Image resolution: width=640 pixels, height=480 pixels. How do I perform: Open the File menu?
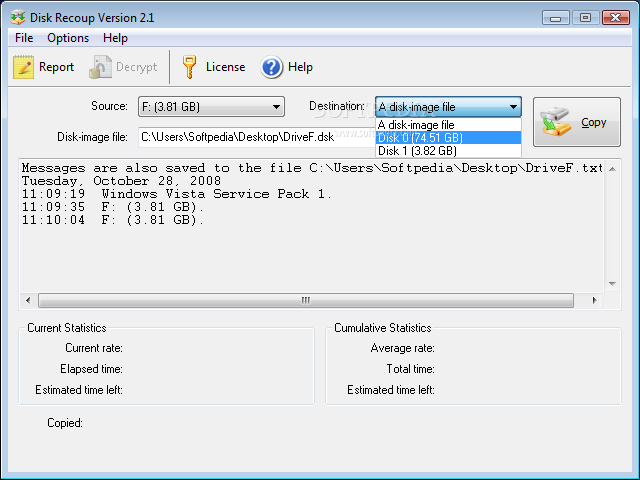point(24,38)
